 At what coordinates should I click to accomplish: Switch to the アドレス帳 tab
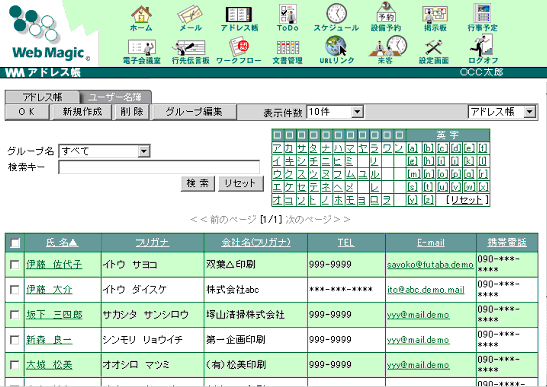tap(43, 97)
